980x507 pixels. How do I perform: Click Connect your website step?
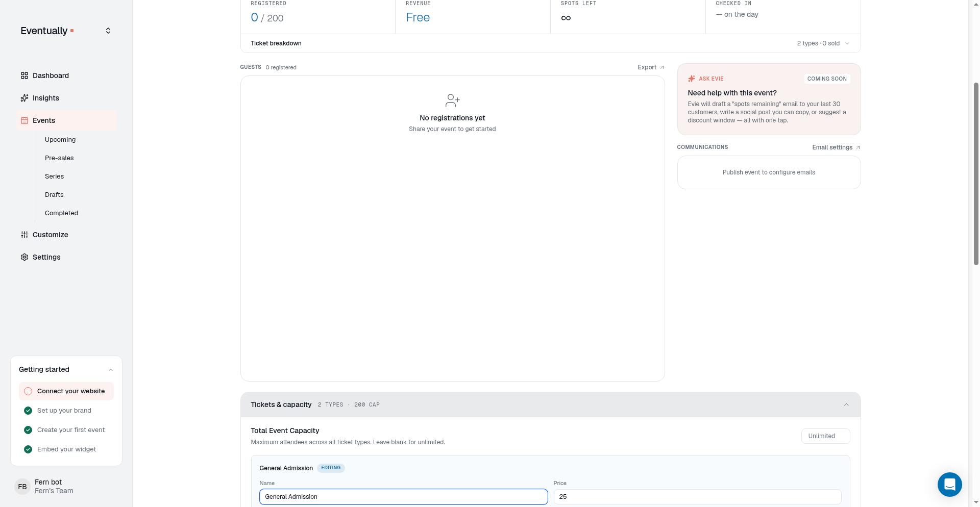click(x=66, y=391)
